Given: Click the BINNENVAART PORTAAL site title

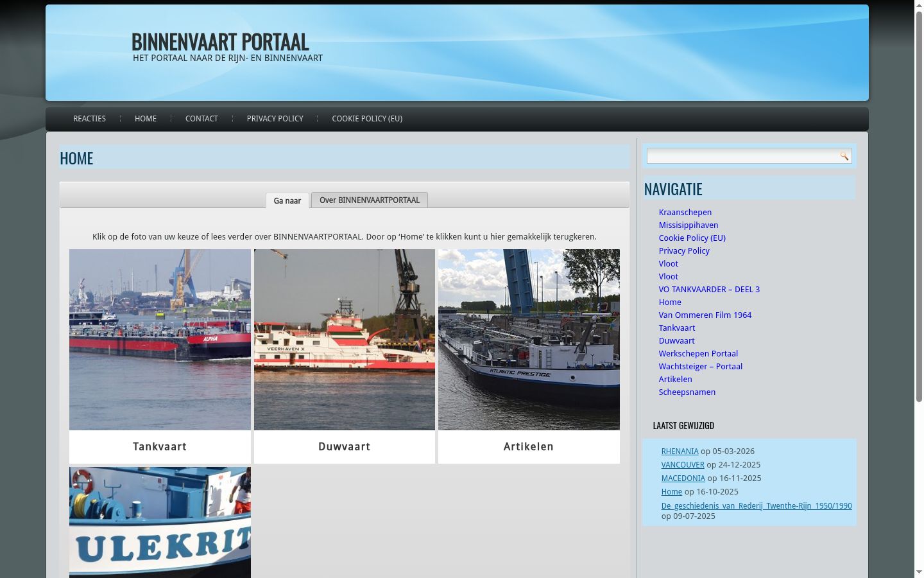Looking at the screenshot, I should (220, 42).
